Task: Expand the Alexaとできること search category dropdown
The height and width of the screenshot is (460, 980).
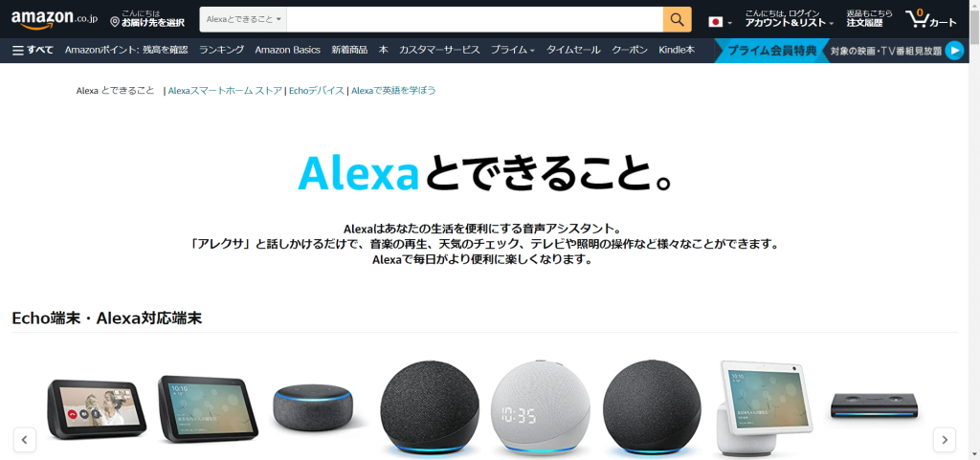Action: coord(243,19)
